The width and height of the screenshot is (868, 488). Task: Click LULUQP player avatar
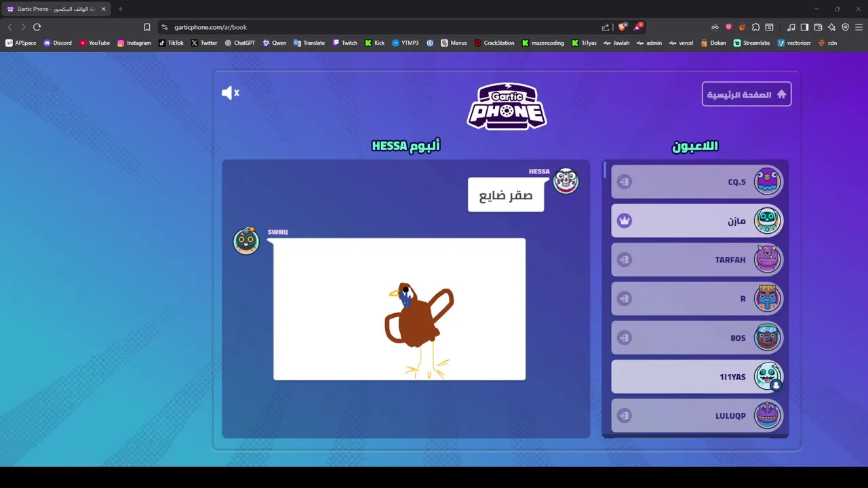[768, 415]
